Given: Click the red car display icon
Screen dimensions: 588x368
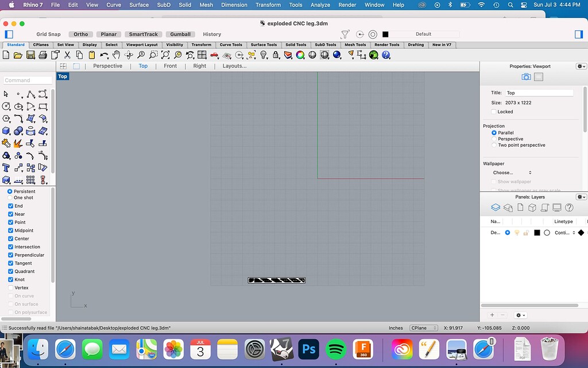Looking at the screenshot, I should pyautogui.click(x=214, y=55).
